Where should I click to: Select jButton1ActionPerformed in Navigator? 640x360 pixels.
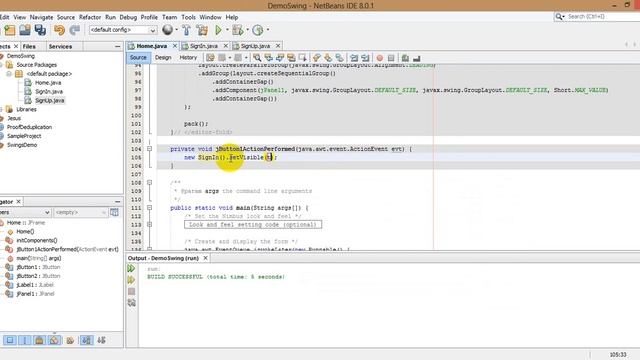(67, 249)
